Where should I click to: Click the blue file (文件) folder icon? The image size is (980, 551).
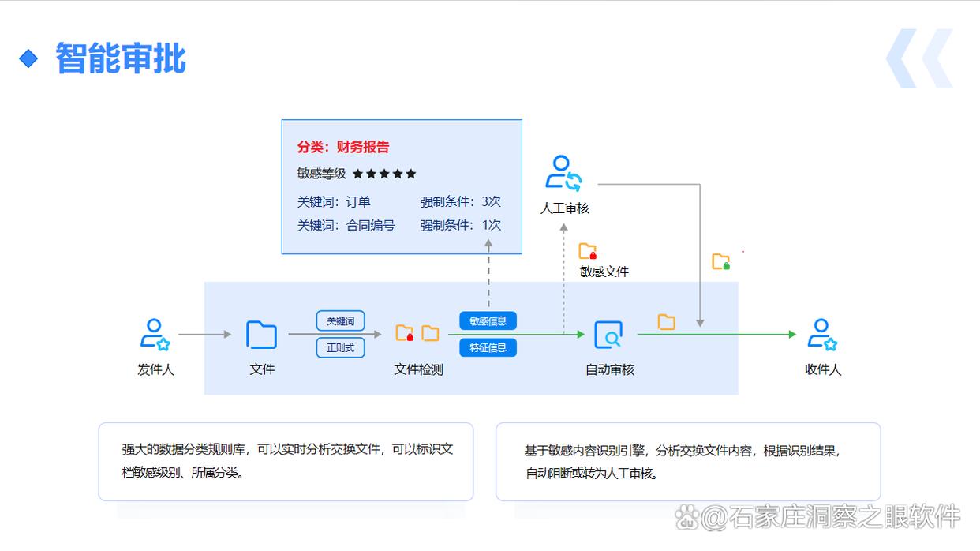pyautogui.click(x=261, y=335)
